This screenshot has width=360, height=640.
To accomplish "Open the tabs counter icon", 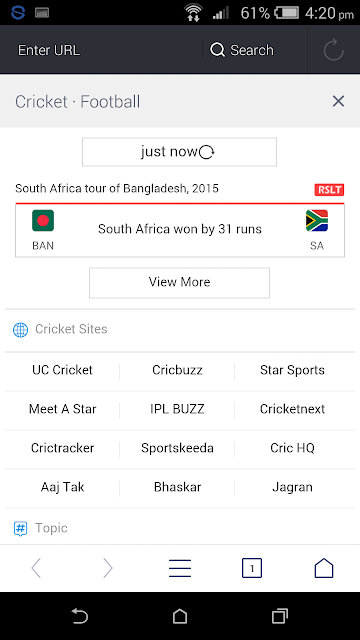I will pyautogui.click(x=252, y=568).
